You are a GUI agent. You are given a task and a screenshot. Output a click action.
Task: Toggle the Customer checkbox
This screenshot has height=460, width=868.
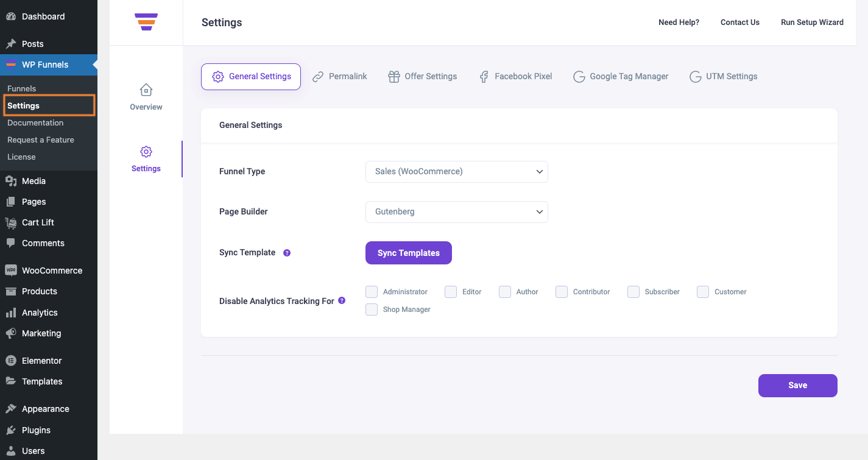pos(703,292)
